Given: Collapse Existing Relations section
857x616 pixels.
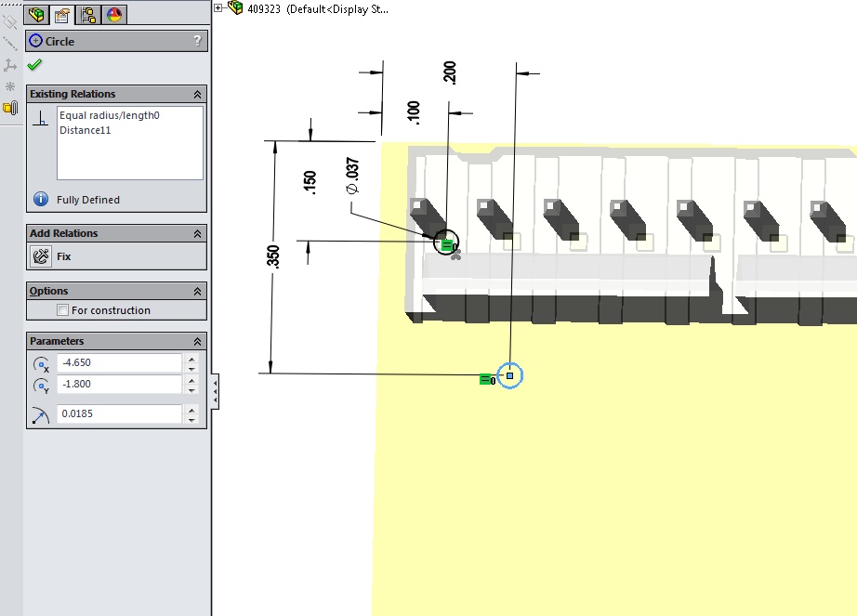Looking at the screenshot, I should [x=197, y=95].
